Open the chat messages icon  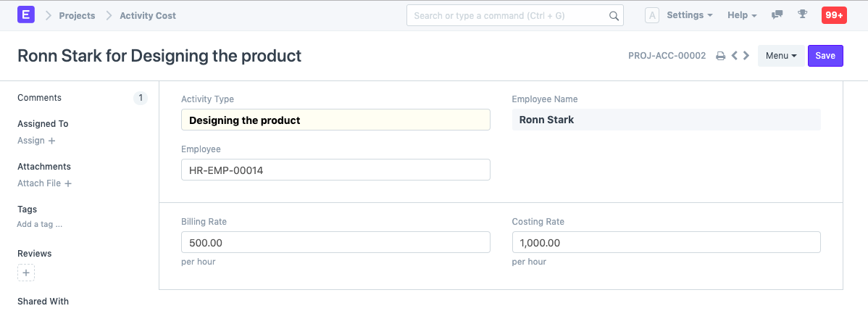click(x=777, y=14)
